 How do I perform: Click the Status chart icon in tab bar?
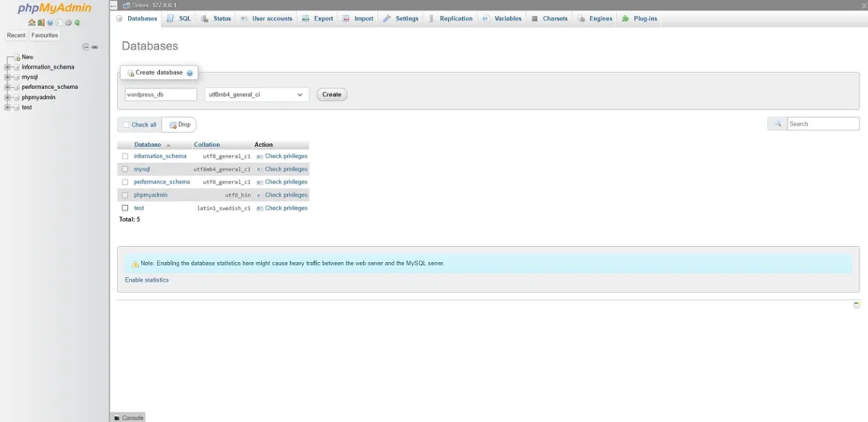205,19
